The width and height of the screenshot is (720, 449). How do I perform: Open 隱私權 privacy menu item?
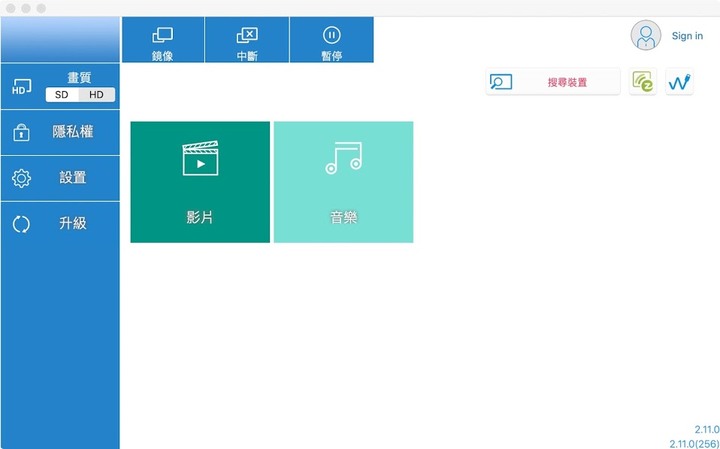click(60, 132)
